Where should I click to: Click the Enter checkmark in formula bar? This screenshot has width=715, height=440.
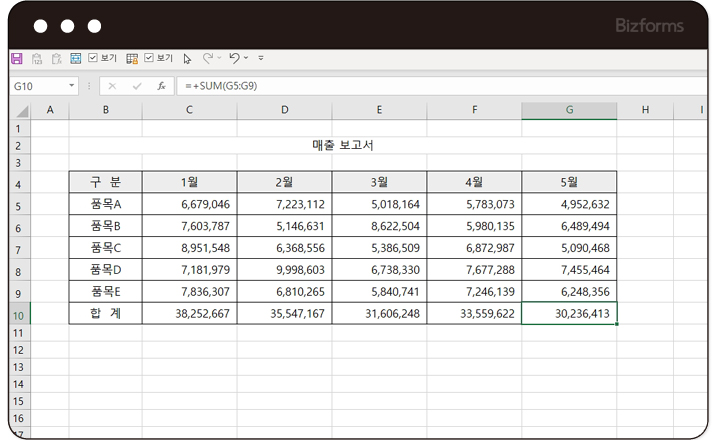pos(137,86)
